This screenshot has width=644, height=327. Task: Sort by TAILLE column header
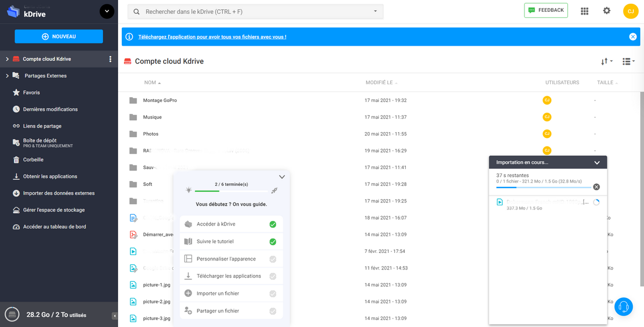[608, 83]
